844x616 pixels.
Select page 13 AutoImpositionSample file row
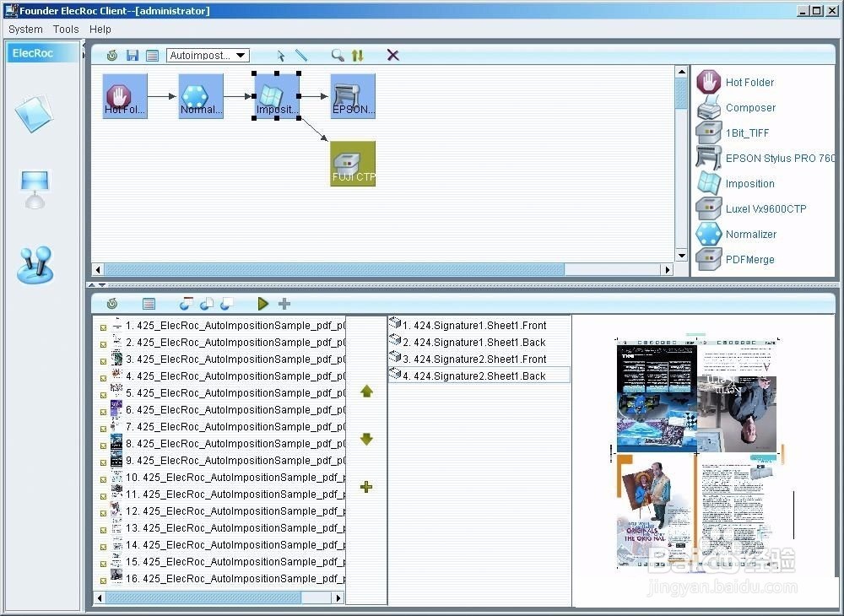[221, 527]
